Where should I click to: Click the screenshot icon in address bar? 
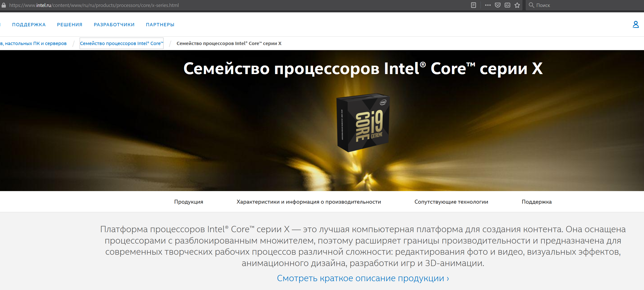click(507, 5)
